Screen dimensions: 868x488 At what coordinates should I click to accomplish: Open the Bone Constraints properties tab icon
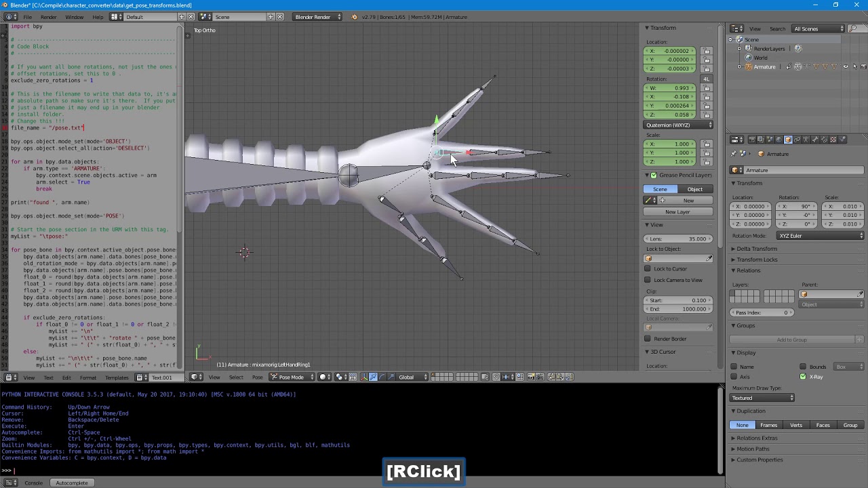tap(824, 140)
